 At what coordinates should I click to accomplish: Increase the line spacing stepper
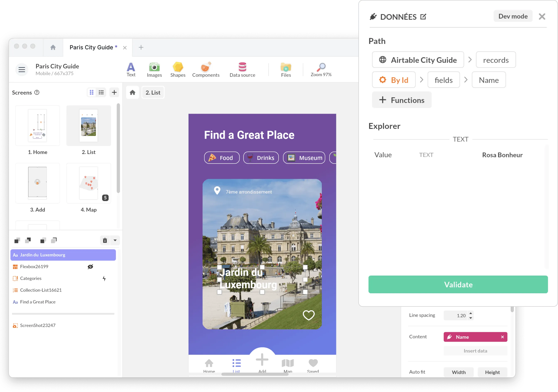(x=470, y=313)
